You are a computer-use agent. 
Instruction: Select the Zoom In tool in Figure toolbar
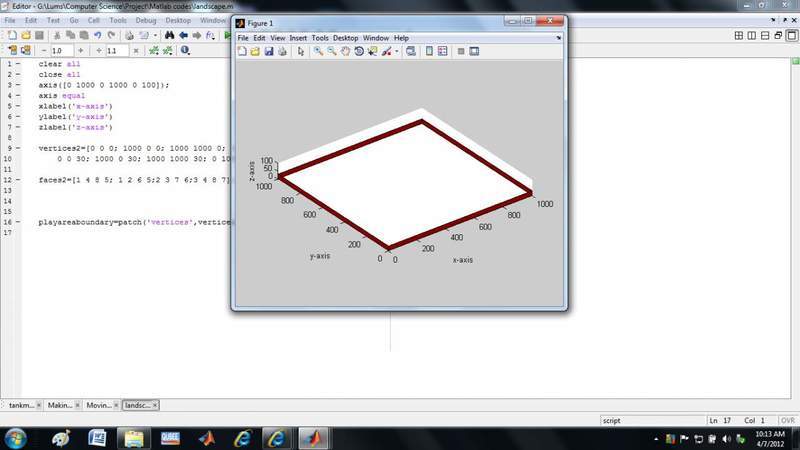click(318, 51)
